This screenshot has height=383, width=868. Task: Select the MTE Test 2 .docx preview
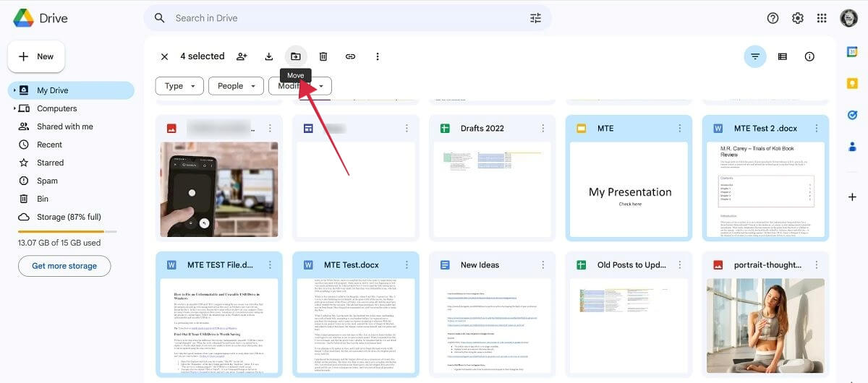765,189
